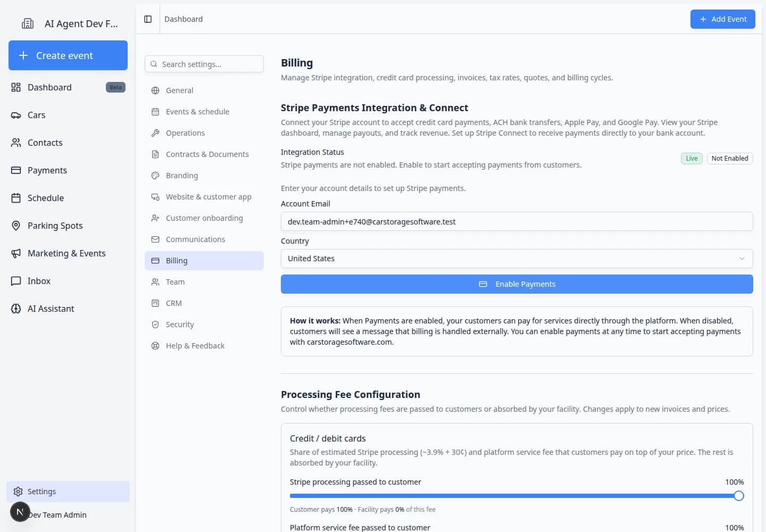
Task: Click the Parking Spots pin icon
Action: click(x=16, y=226)
